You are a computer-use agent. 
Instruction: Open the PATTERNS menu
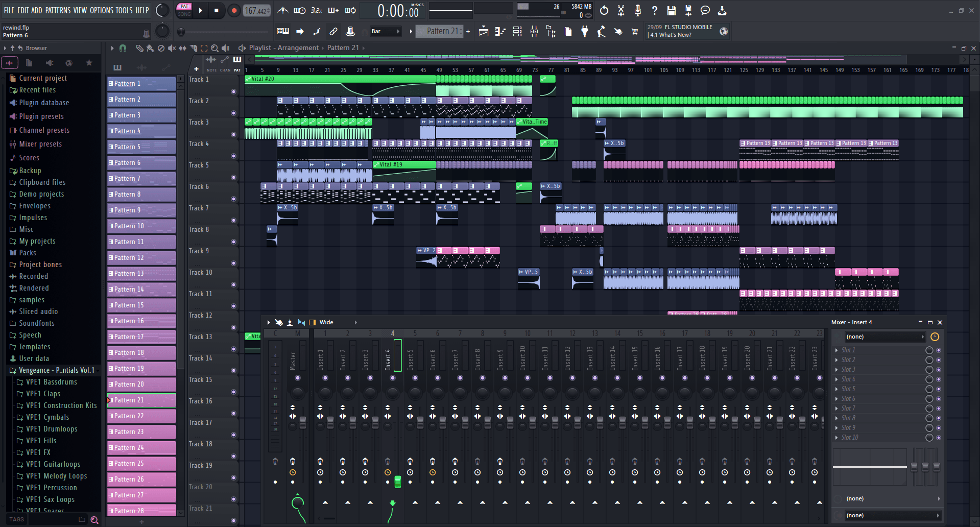[58, 10]
